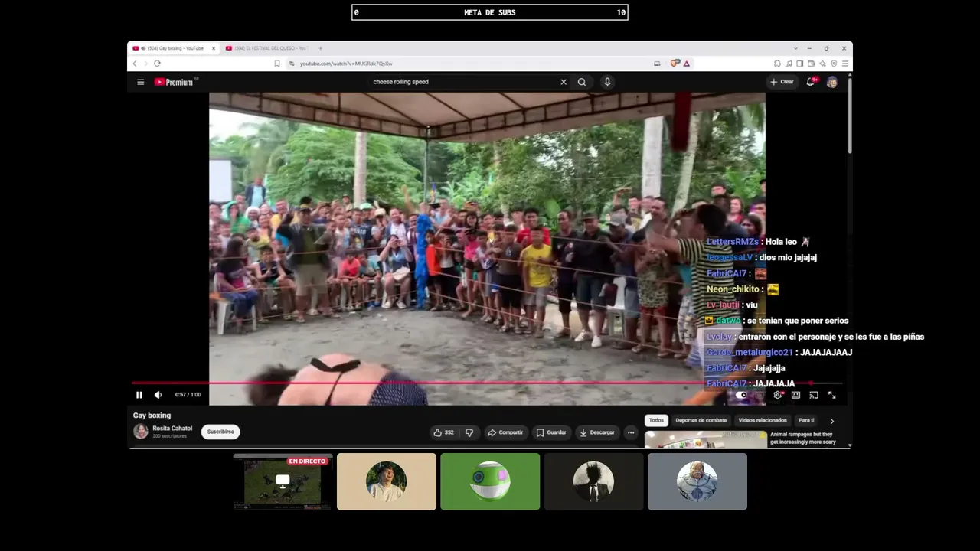Open the more actions three-dot menu

click(x=631, y=432)
